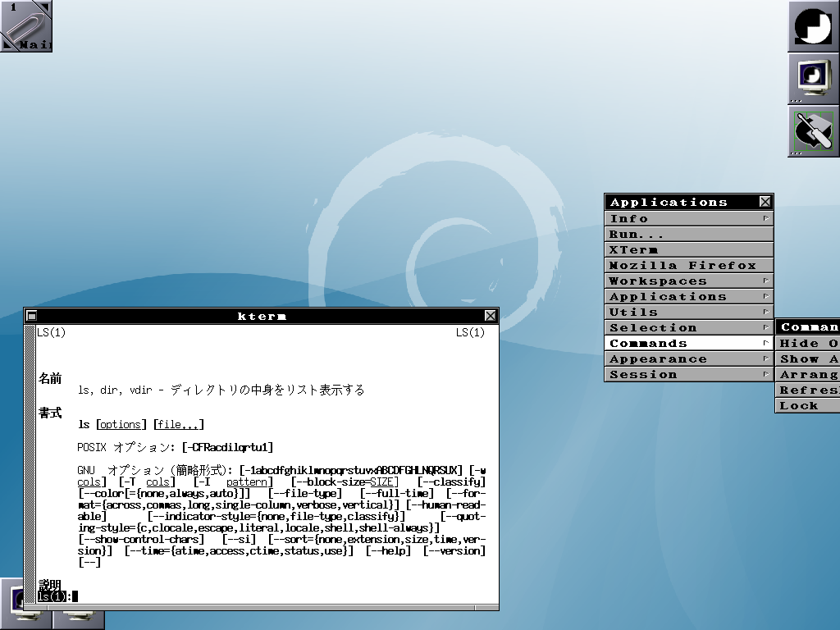Click the underlined options text

pos(121,425)
